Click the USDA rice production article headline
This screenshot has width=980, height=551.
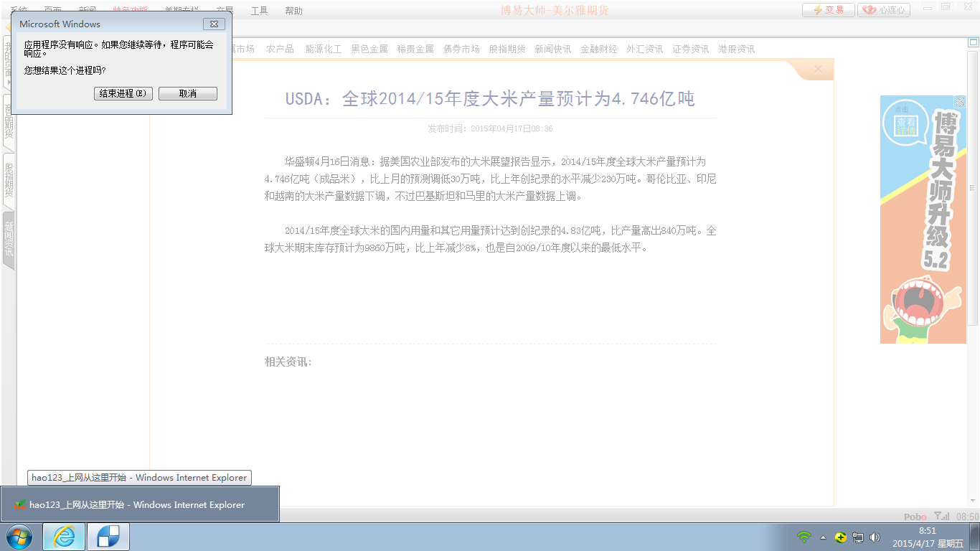coord(491,99)
